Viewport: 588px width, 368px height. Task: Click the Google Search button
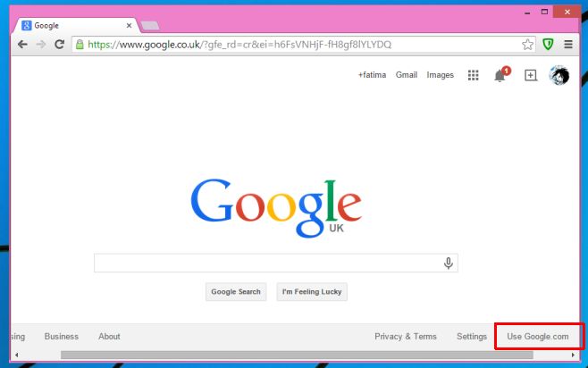click(x=236, y=291)
